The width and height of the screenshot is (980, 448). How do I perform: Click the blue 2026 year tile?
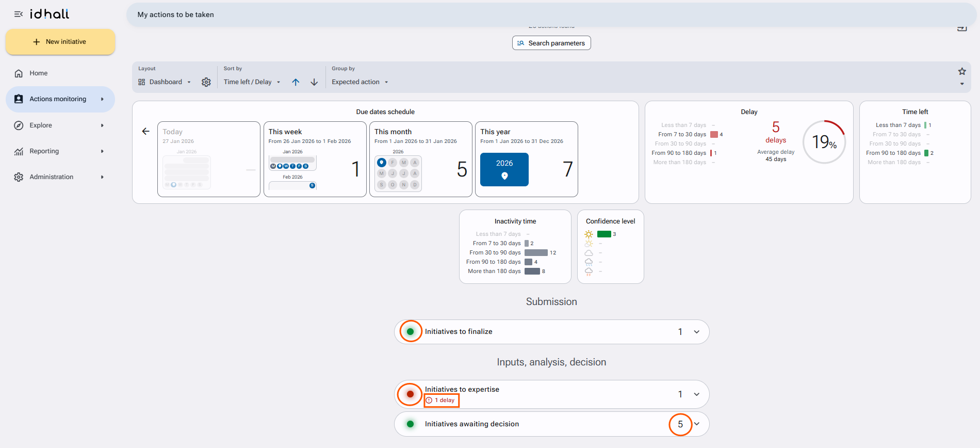pos(504,169)
